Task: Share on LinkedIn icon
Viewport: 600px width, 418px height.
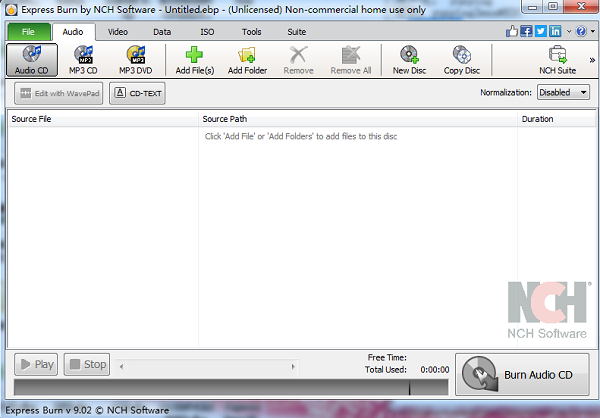Action: [x=555, y=31]
